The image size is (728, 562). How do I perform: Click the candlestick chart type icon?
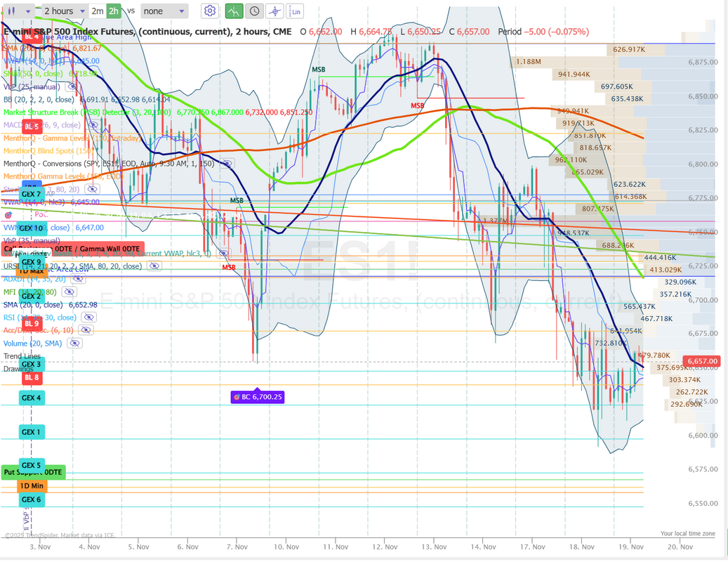tap(12, 11)
